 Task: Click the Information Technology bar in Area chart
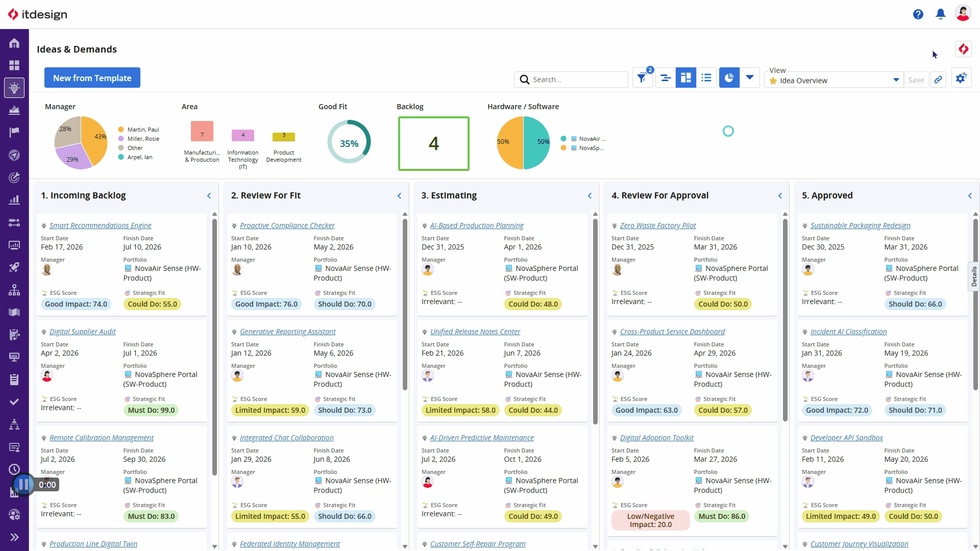243,135
